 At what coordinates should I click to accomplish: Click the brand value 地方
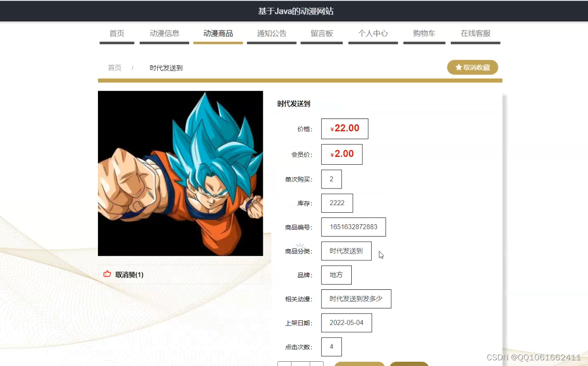(x=337, y=275)
